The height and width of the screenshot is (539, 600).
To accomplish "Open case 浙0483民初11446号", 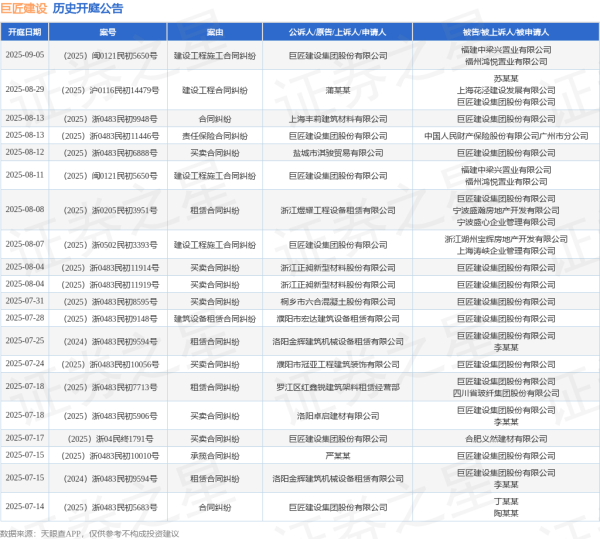I will 108,134.
